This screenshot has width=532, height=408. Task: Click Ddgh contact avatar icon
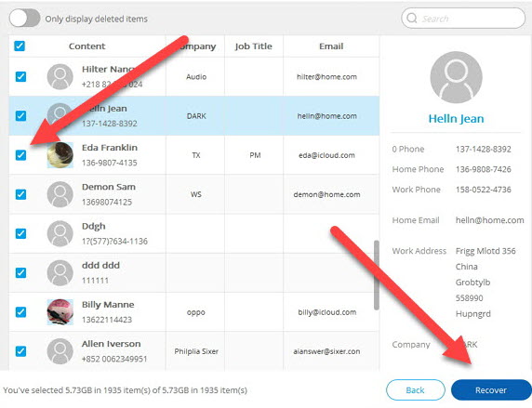pos(60,233)
